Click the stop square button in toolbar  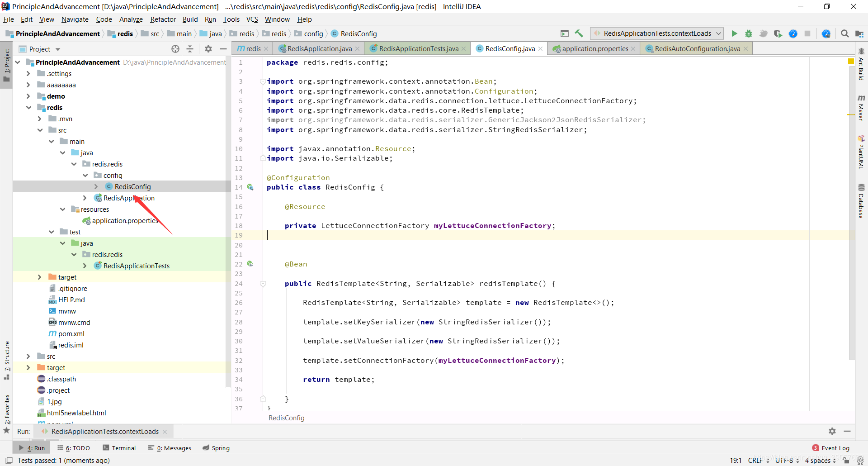[807, 33]
